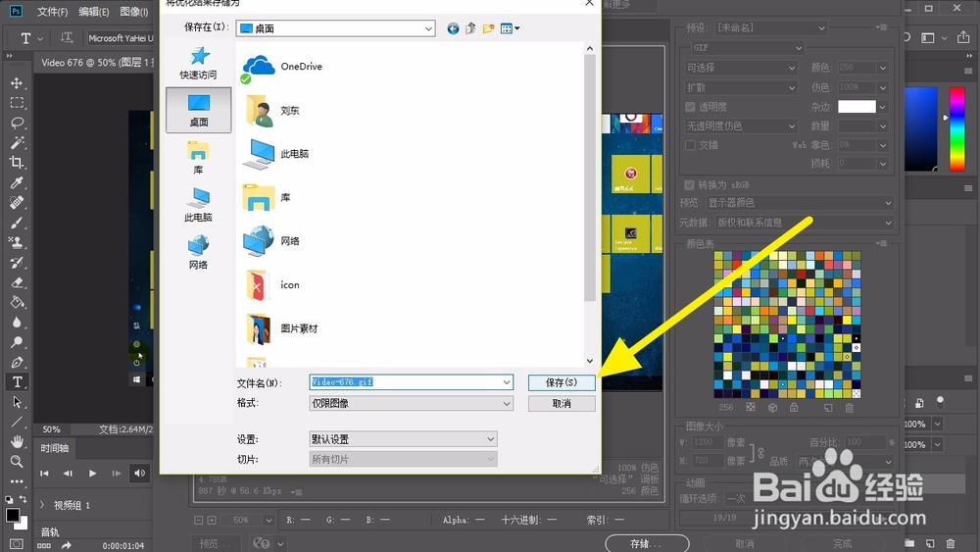Go back to previous folder in save dialog
This screenshot has height=552, width=980.
pyautogui.click(x=453, y=28)
